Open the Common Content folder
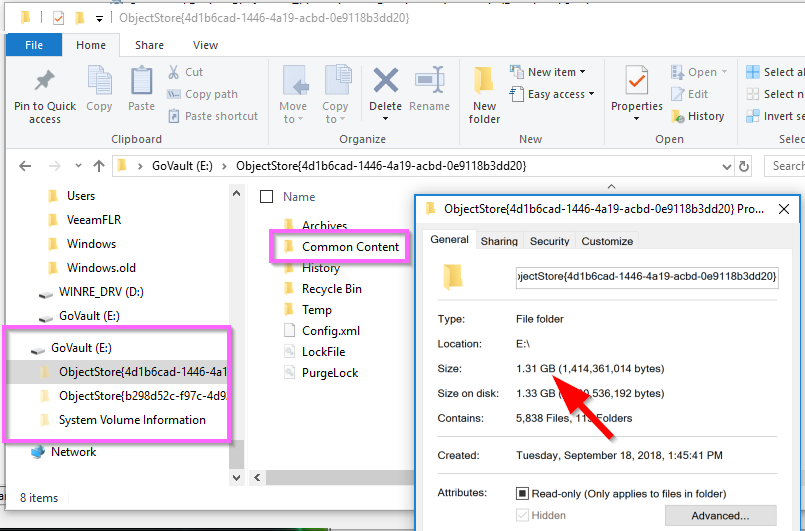The width and height of the screenshot is (805, 531). tap(341, 246)
